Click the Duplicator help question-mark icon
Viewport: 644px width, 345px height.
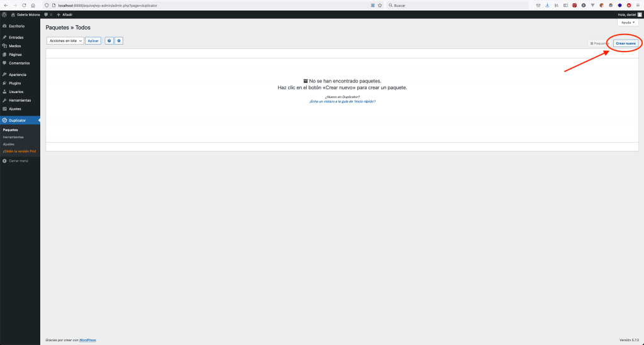click(x=109, y=41)
